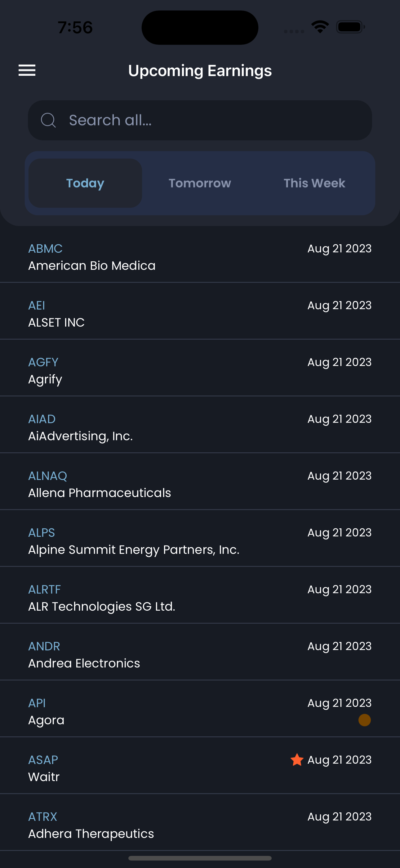Tap the brown dot on Agora row
Viewport: 400px width, 868px height.
(364, 720)
